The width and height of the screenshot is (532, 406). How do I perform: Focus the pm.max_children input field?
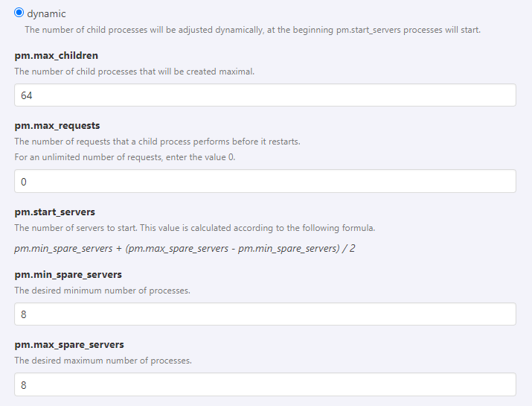(265, 95)
